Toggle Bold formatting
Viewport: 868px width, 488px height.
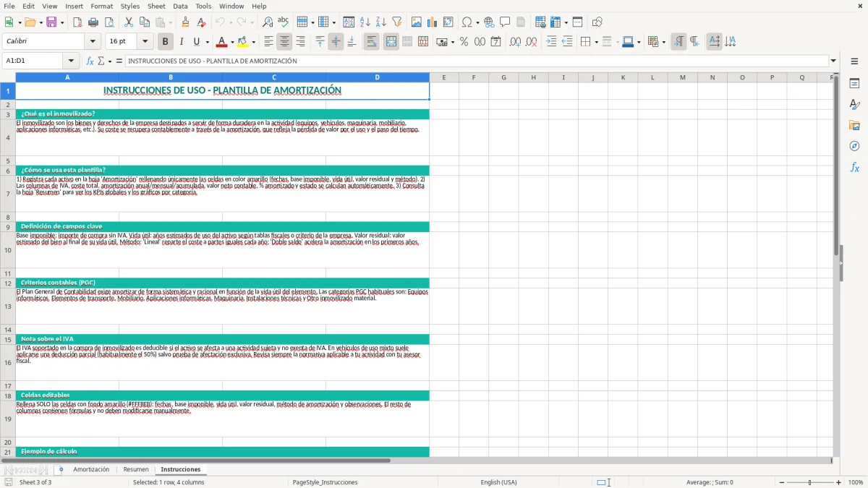165,42
